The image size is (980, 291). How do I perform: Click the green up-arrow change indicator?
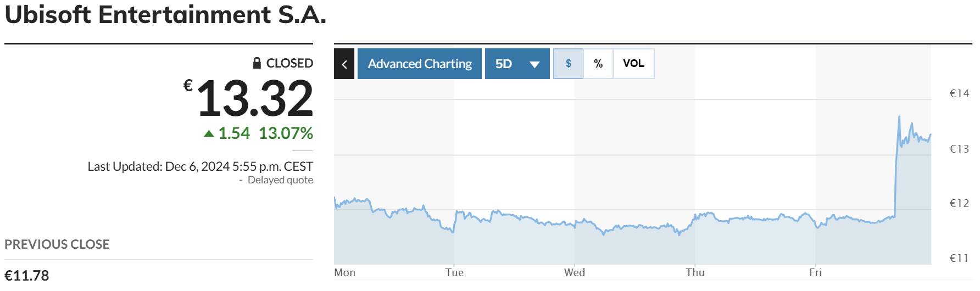tap(209, 133)
